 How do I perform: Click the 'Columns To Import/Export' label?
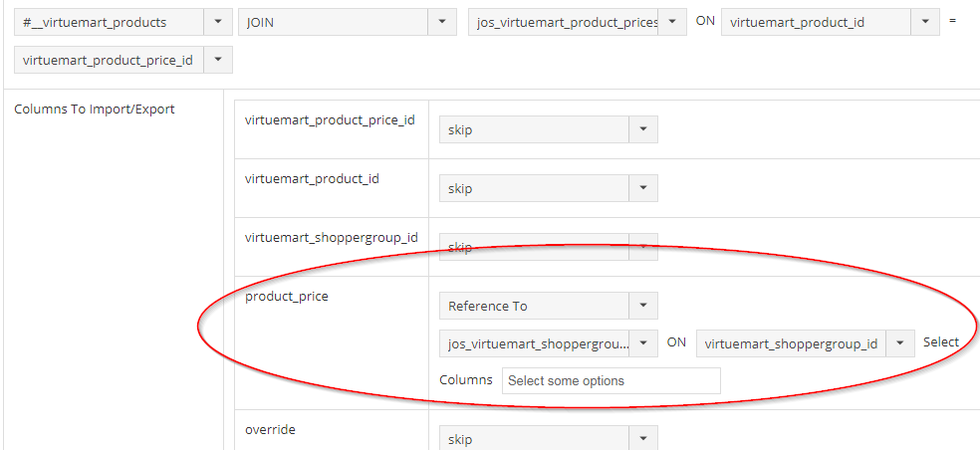coord(95,110)
